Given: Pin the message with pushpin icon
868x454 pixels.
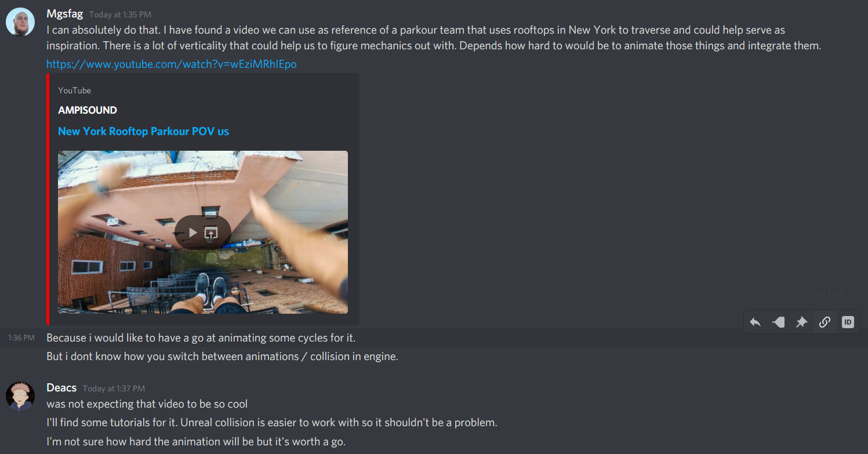Looking at the screenshot, I should click(801, 322).
